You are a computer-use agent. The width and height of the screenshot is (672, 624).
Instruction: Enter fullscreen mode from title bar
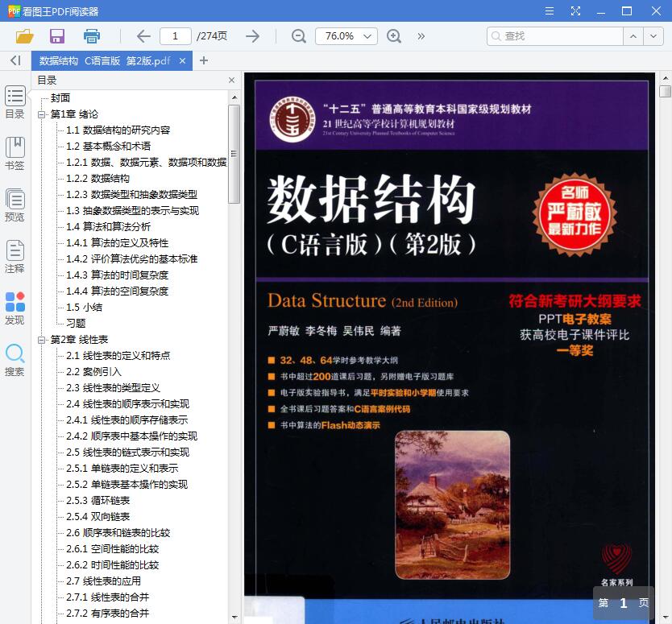point(575,11)
